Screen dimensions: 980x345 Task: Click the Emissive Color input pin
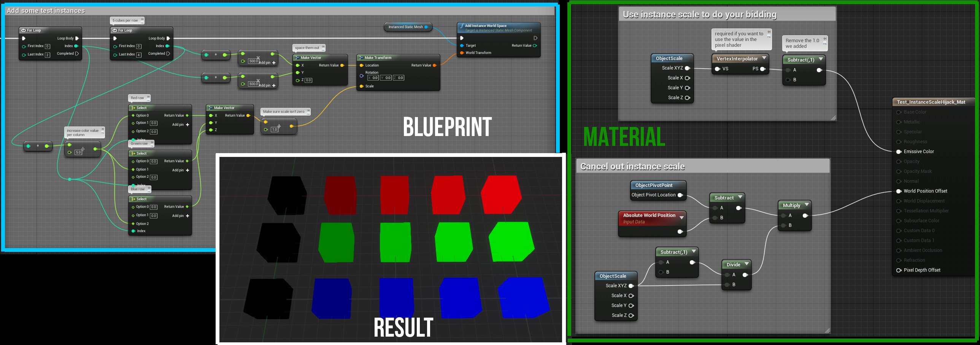pyautogui.click(x=898, y=152)
